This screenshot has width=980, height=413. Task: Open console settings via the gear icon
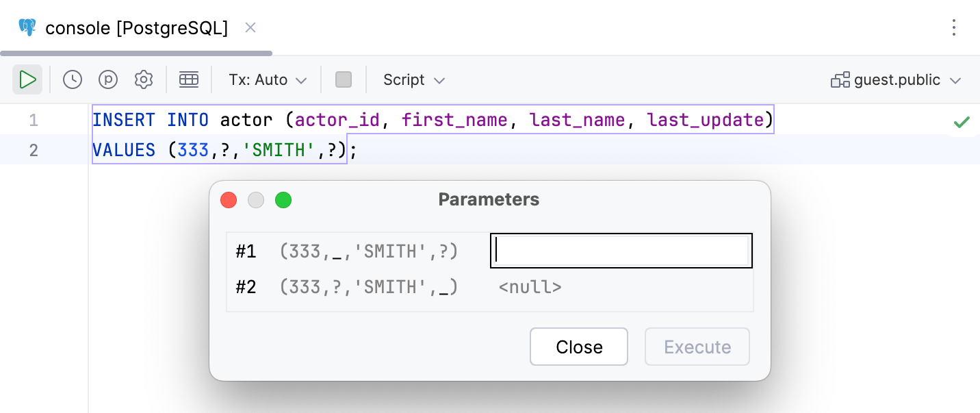point(144,79)
